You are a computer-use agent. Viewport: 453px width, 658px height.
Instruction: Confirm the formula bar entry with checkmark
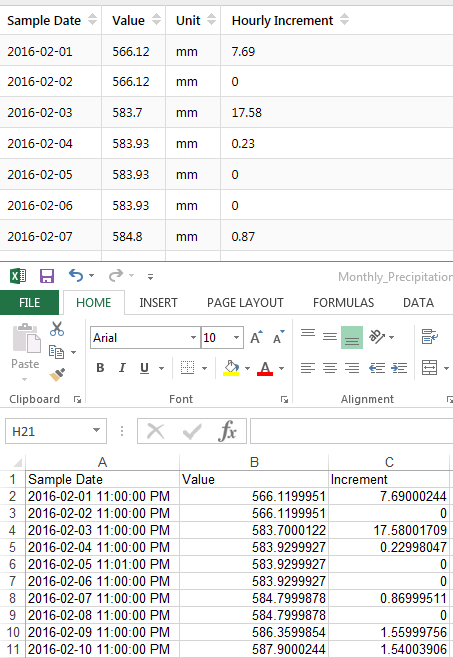(192, 431)
